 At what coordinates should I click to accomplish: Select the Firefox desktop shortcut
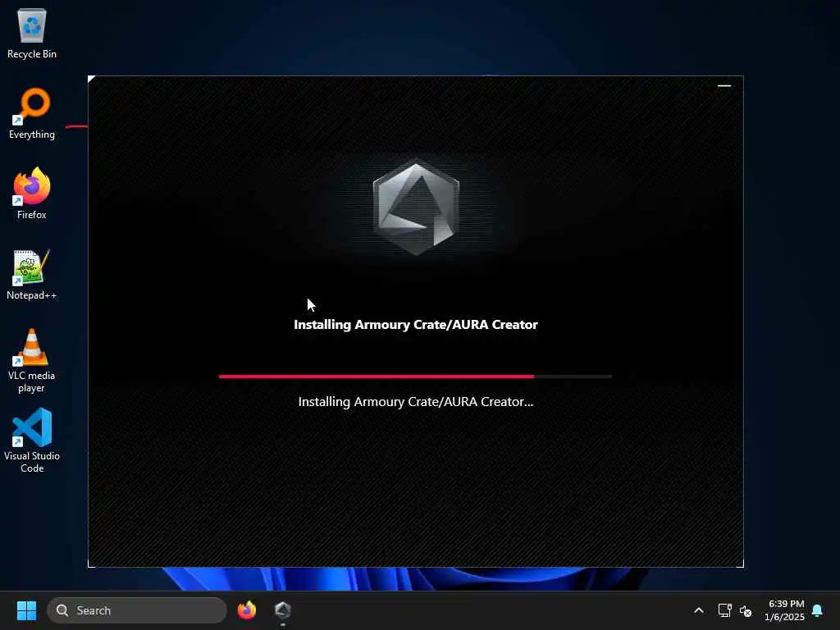click(x=32, y=194)
